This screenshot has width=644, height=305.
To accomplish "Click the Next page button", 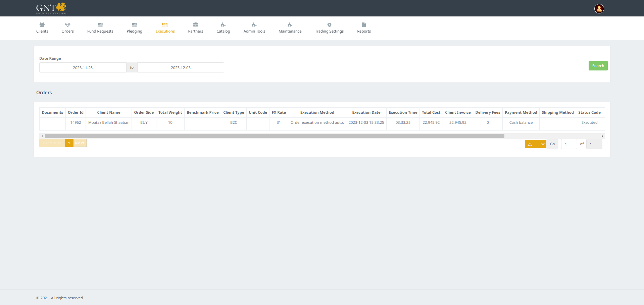I will tap(80, 143).
